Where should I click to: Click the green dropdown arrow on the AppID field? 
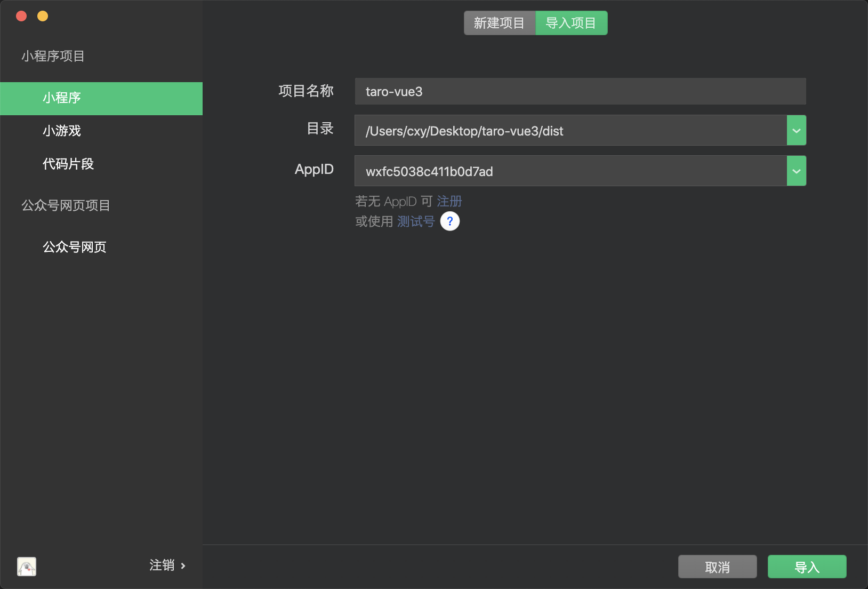point(797,171)
